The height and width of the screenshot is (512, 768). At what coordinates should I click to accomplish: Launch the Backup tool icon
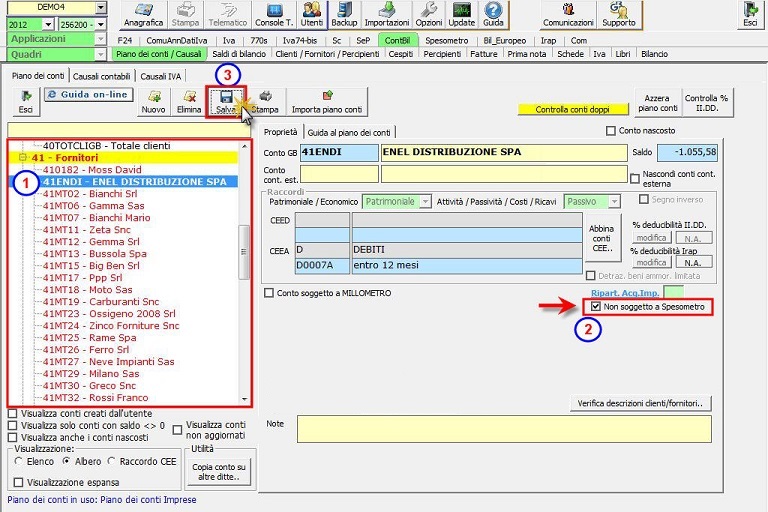coord(344,15)
